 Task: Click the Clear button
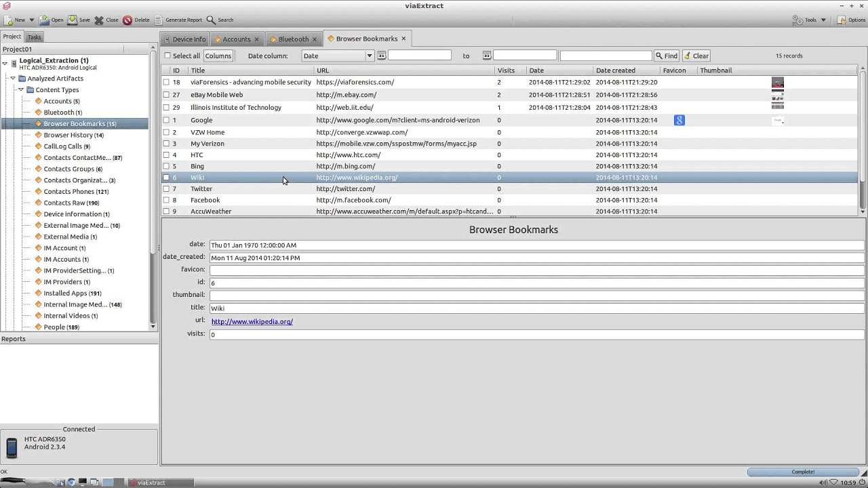point(696,56)
